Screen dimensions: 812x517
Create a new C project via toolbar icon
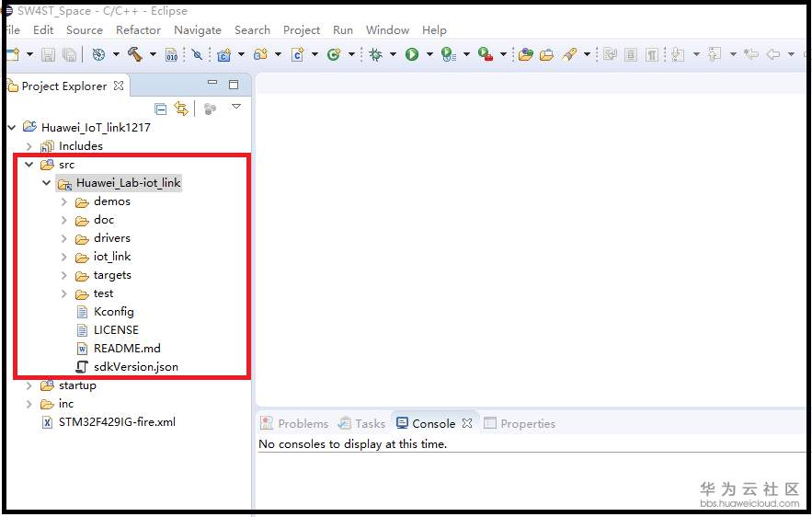pos(223,54)
